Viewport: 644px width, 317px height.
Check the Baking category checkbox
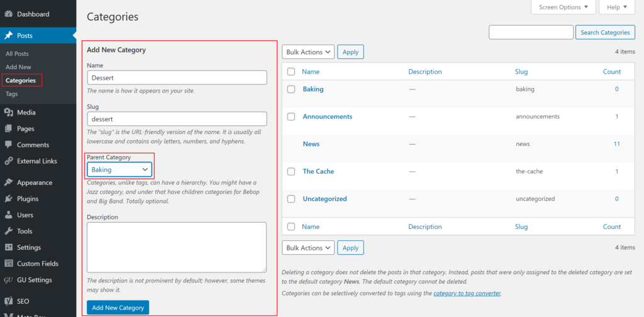coord(291,89)
